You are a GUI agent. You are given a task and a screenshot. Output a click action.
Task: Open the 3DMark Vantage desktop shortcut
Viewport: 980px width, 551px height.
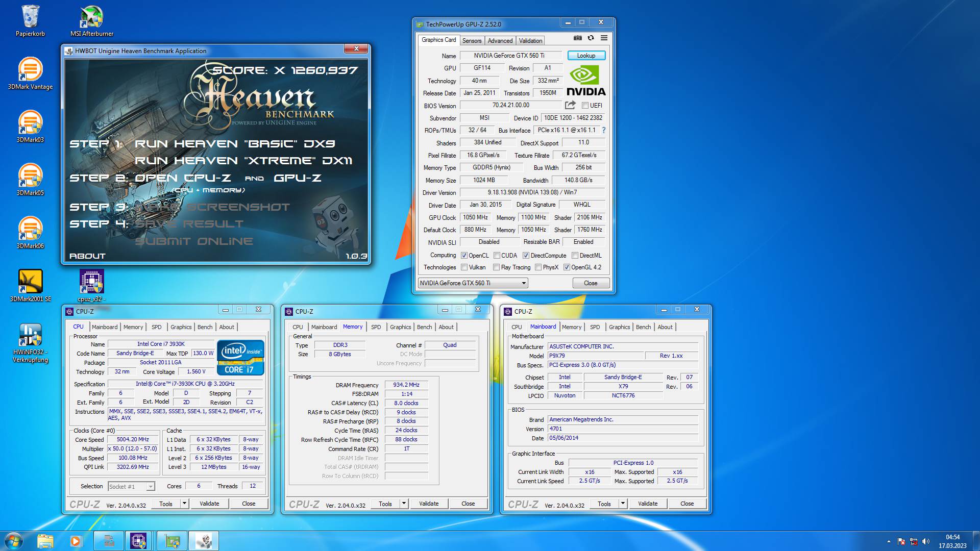point(30,74)
